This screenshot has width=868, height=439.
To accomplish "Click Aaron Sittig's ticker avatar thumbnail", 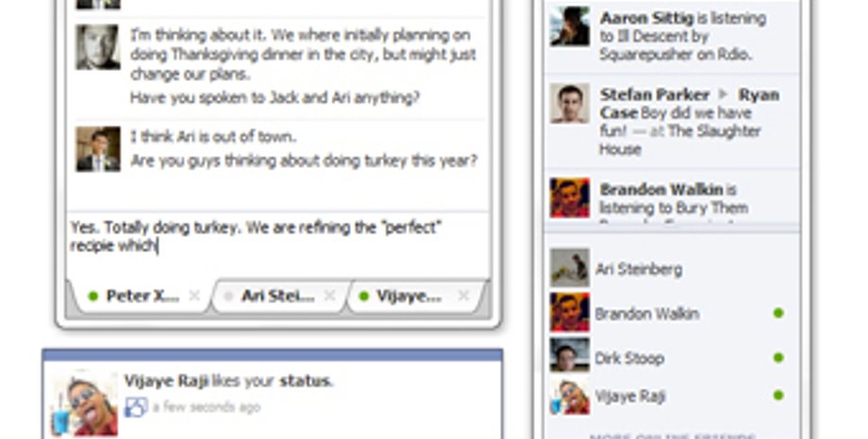I will pyautogui.click(x=570, y=26).
